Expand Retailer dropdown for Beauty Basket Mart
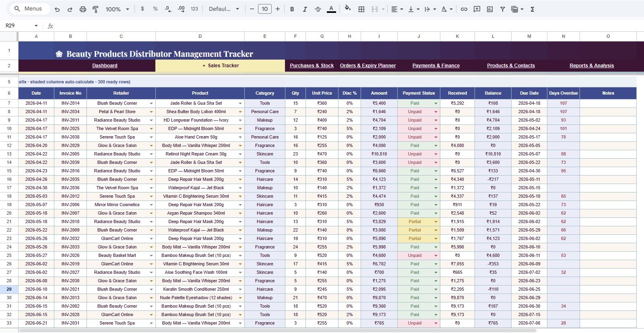The height and width of the screenshot is (333, 644). click(x=151, y=256)
